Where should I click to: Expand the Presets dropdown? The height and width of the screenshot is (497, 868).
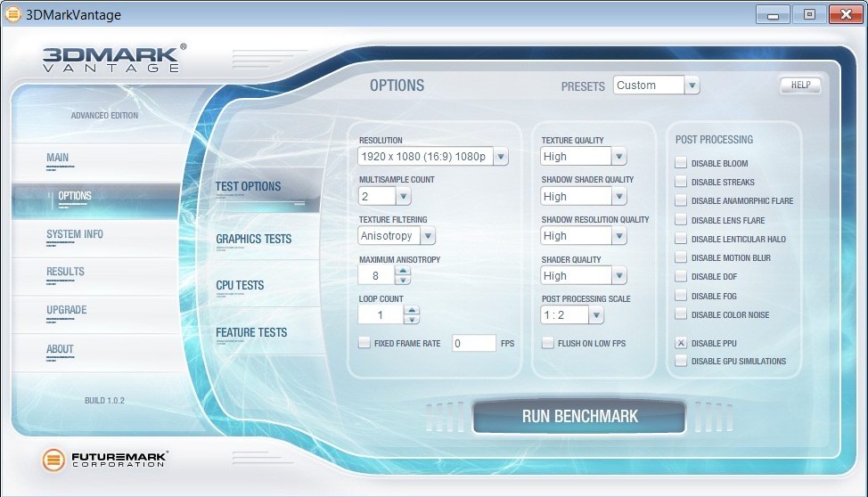click(692, 86)
